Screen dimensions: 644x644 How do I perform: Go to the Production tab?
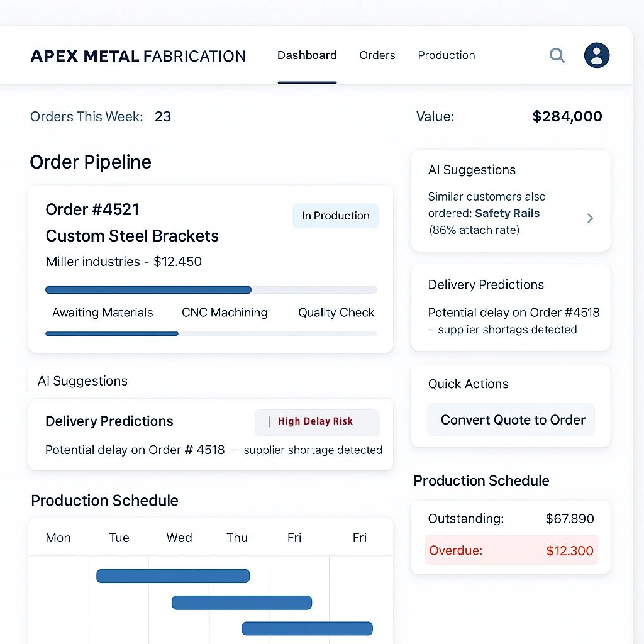447,55
